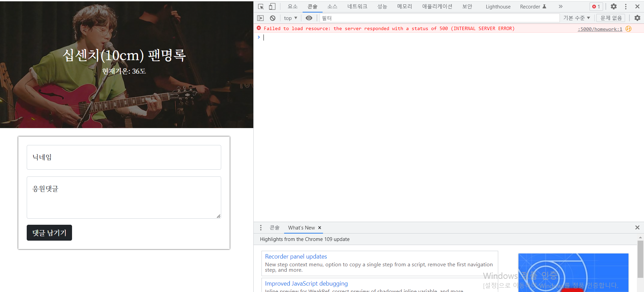Screen dimensions: 644x292
Task: Open the 기본 수준 log level dropdown
Action: [x=577, y=18]
